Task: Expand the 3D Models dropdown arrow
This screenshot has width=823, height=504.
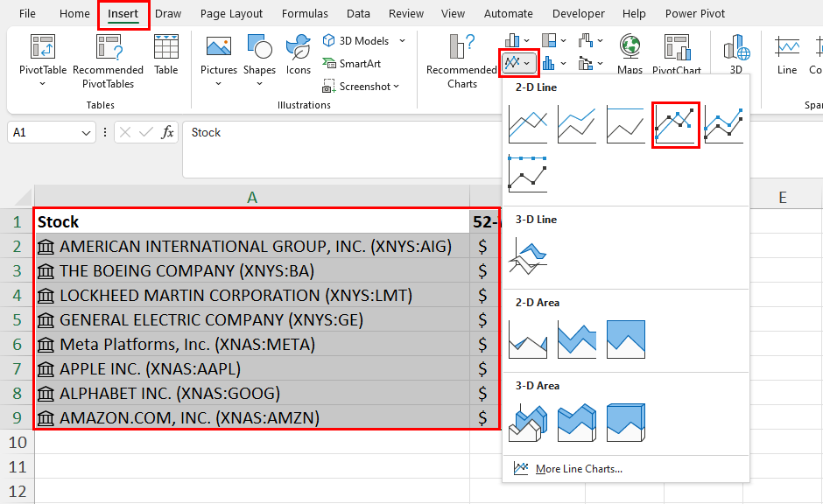Action: coord(402,41)
